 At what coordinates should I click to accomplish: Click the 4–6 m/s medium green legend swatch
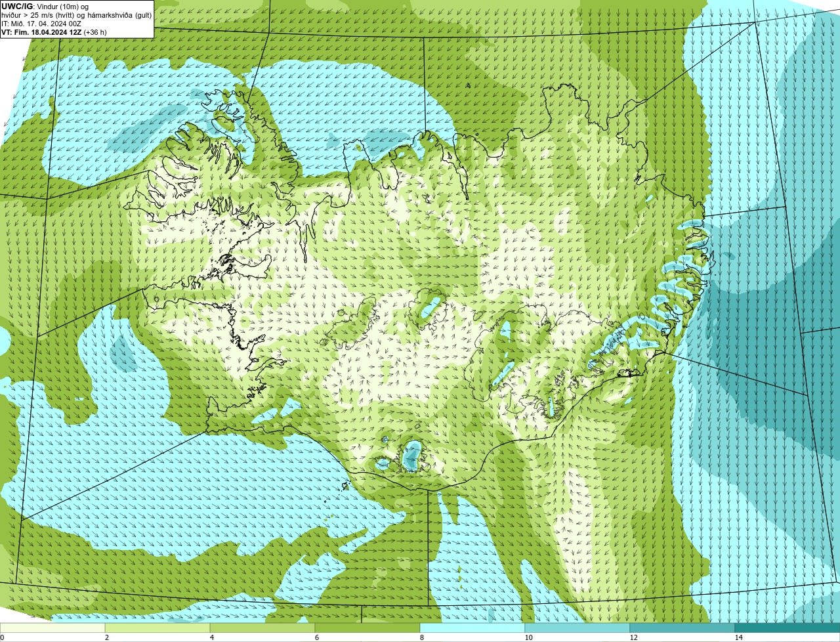point(262,628)
